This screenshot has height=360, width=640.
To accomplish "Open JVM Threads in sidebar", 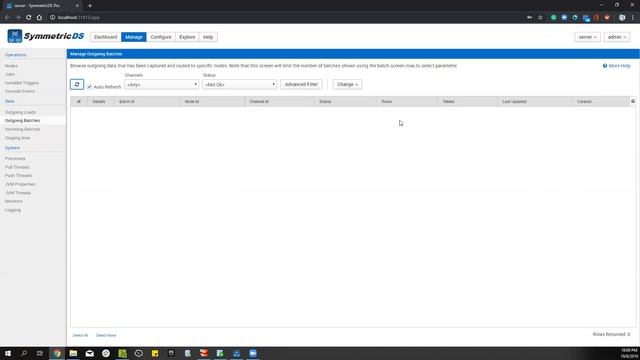I will pos(18,193).
